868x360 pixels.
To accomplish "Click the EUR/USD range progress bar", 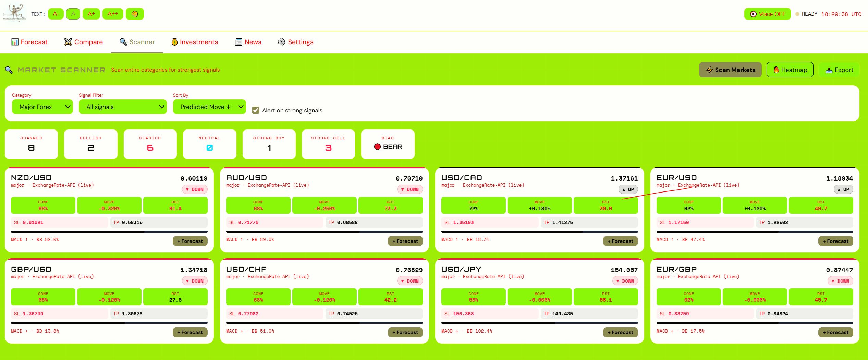I will pos(755,232).
